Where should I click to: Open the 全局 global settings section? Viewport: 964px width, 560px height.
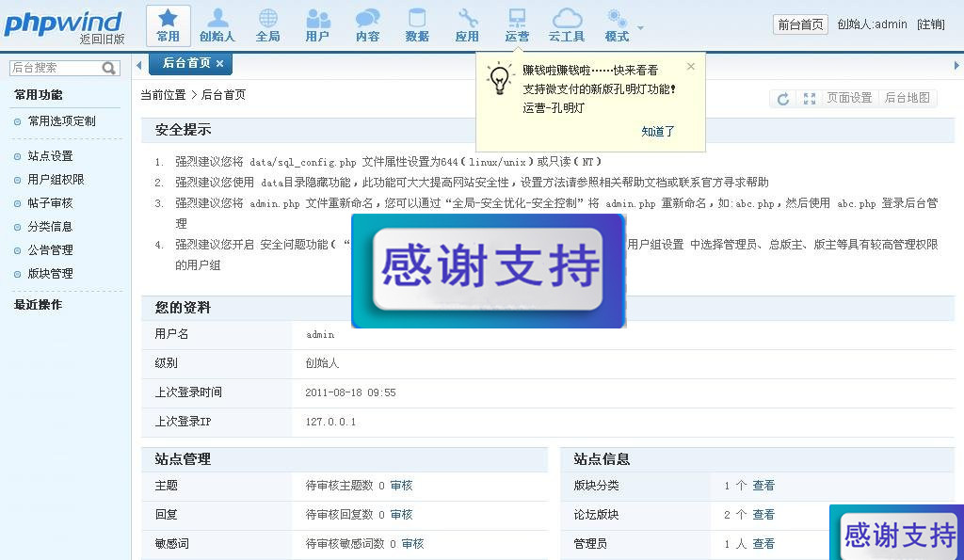267,25
